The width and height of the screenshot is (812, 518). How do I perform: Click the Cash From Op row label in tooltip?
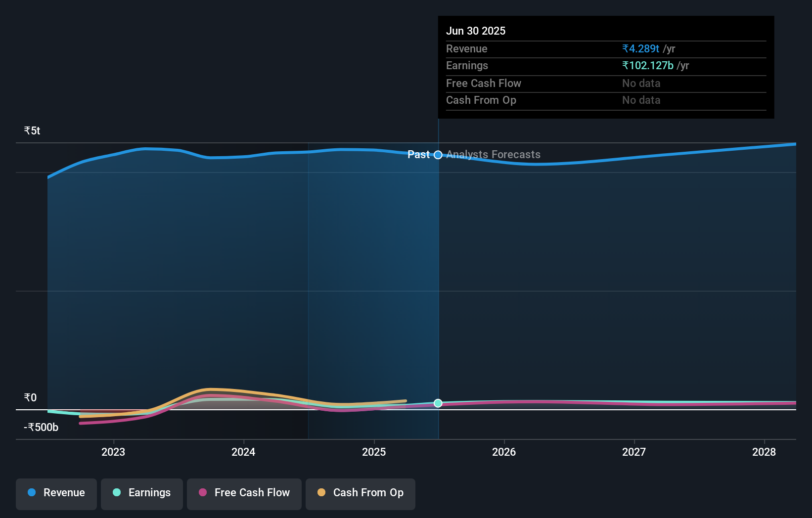click(481, 100)
